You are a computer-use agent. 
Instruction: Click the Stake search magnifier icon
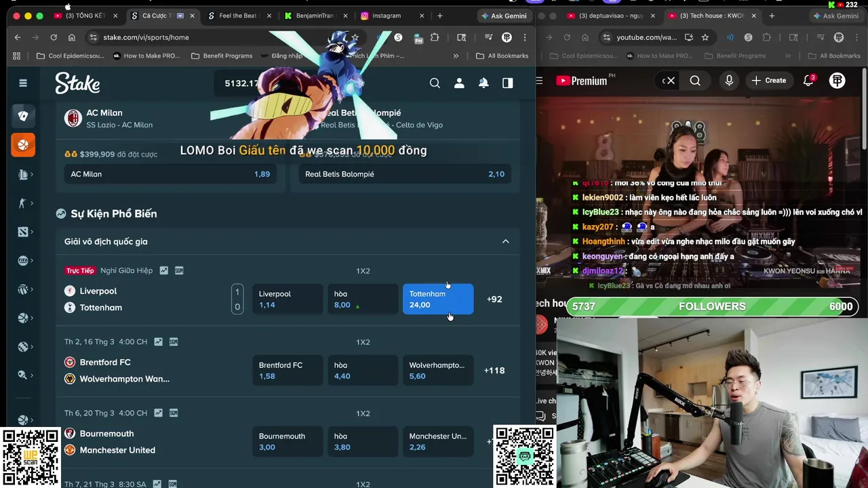coord(435,83)
